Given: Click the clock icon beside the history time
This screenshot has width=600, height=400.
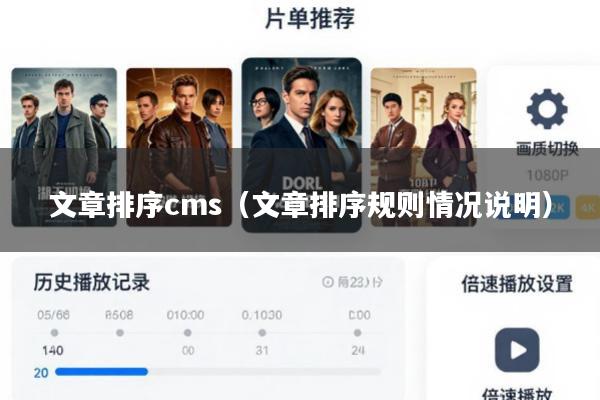Looking at the screenshot, I should point(328,282).
